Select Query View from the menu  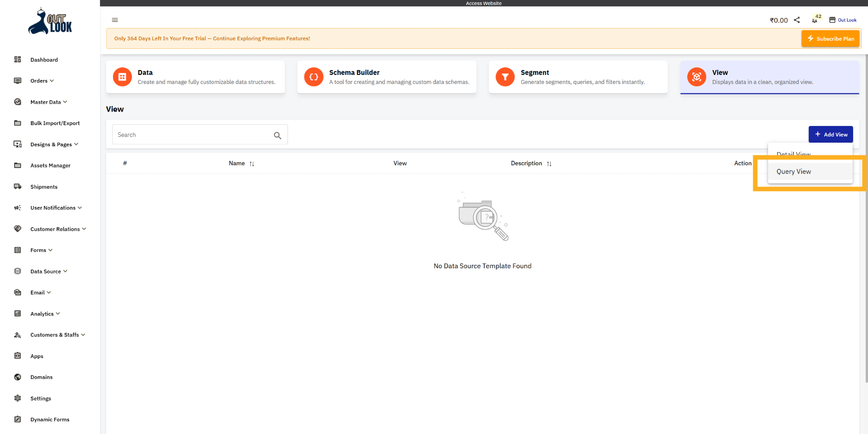click(793, 172)
